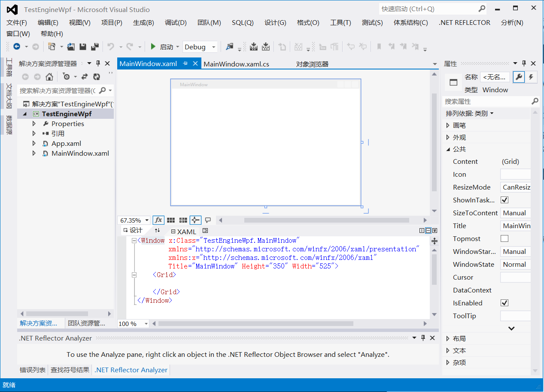
Task: Click the Refresh icon in Solution Explorer
Action: click(x=97, y=77)
